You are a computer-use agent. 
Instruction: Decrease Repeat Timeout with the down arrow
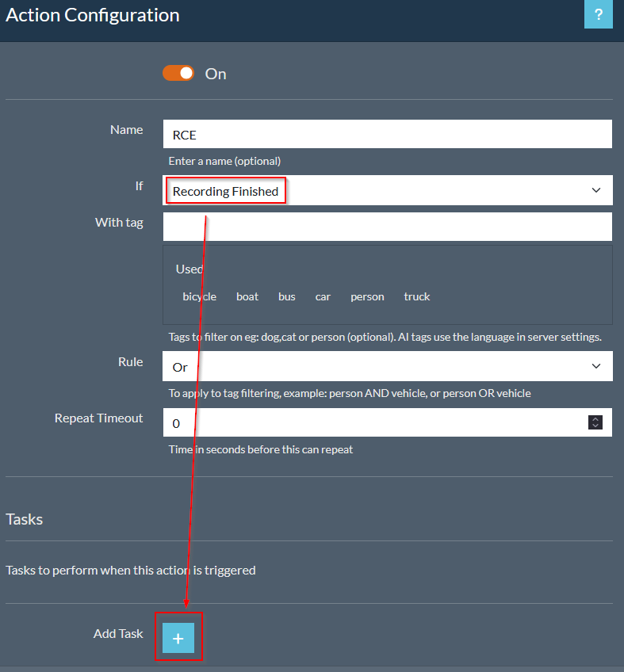[x=595, y=426]
